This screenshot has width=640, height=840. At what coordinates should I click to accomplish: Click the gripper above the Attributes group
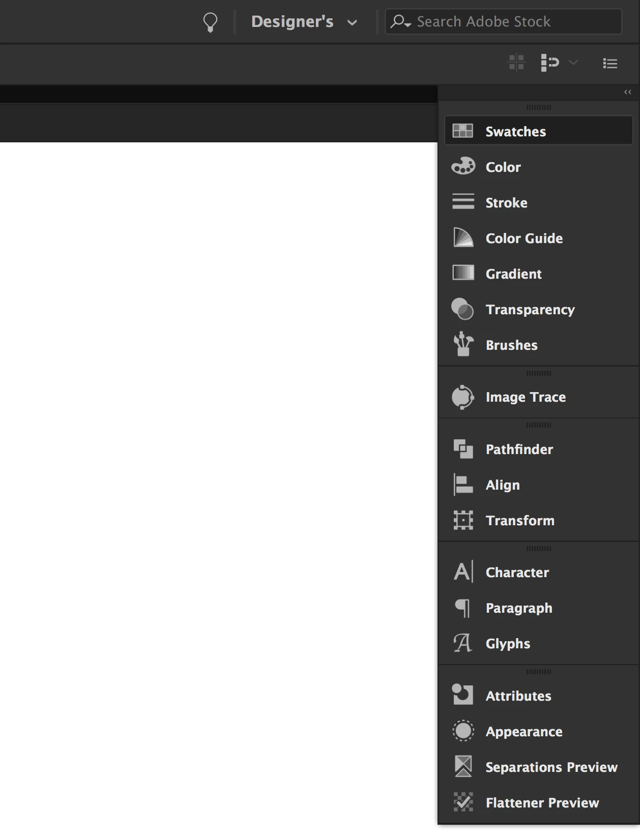point(538,672)
